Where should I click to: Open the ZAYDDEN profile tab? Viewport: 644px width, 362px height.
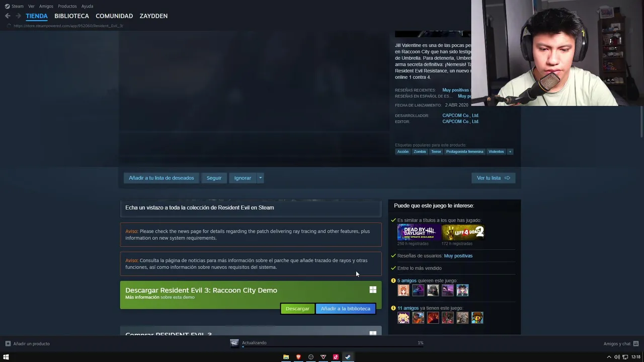click(153, 16)
